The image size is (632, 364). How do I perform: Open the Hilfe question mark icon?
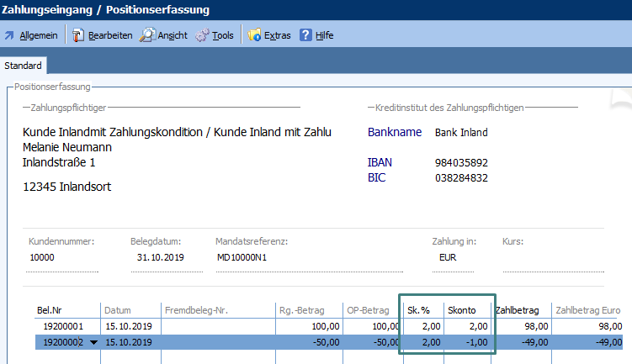(305, 35)
